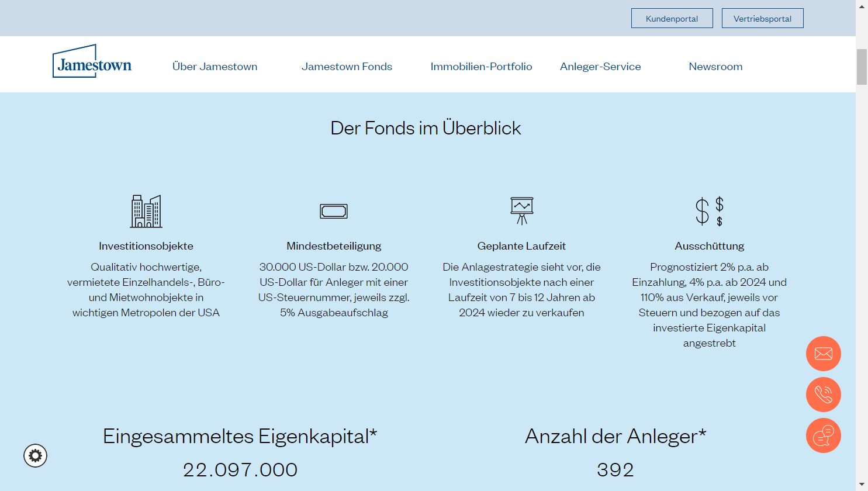Click the 'Anzahl der Anleger*' heading
This screenshot has width=868, height=491.
[615, 436]
